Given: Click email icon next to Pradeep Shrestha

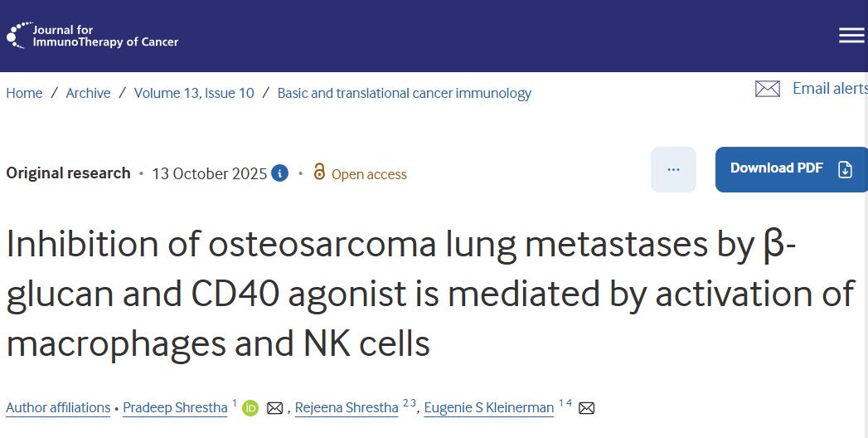Looking at the screenshot, I should (274, 408).
